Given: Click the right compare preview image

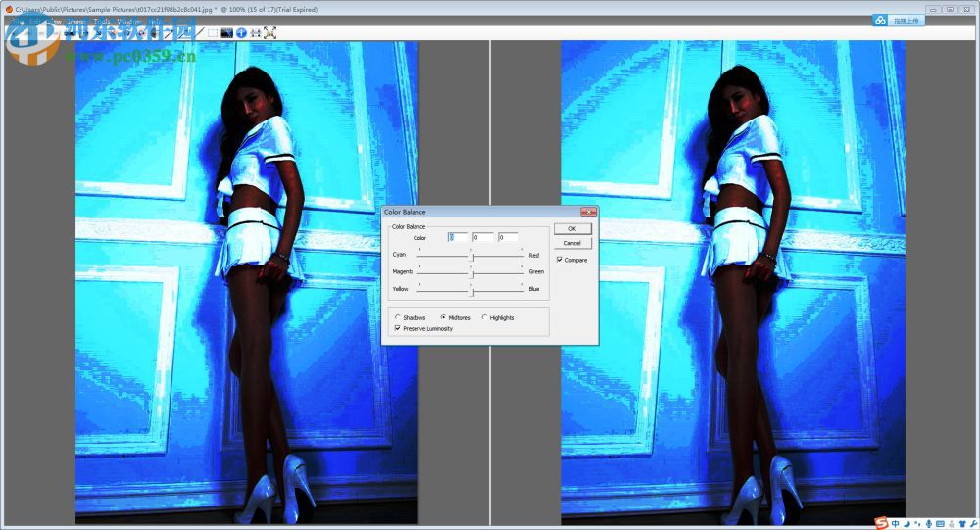Looking at the screenshot, I should pos(732,282).
